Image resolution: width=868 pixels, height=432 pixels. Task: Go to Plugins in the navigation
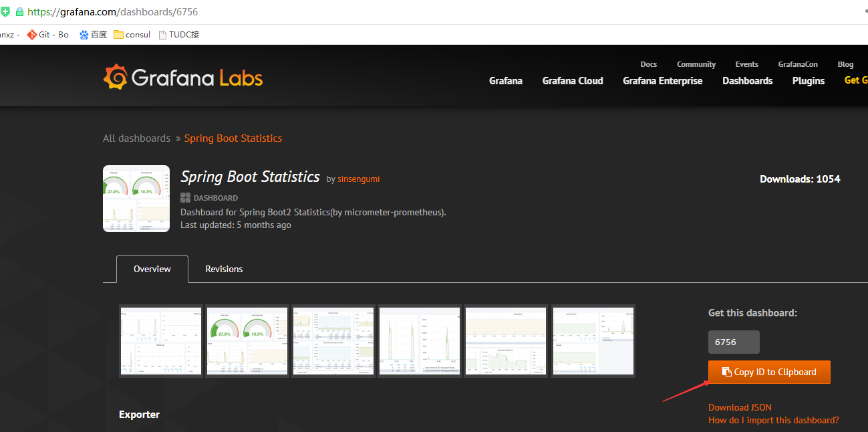[x=809, y=81]
